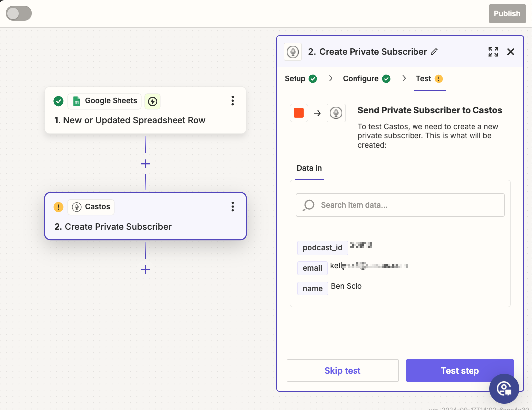The image size is (532, 410).
Task: Click the green check status on step 1
Action: pyautogui.click(x=59, y=101)
